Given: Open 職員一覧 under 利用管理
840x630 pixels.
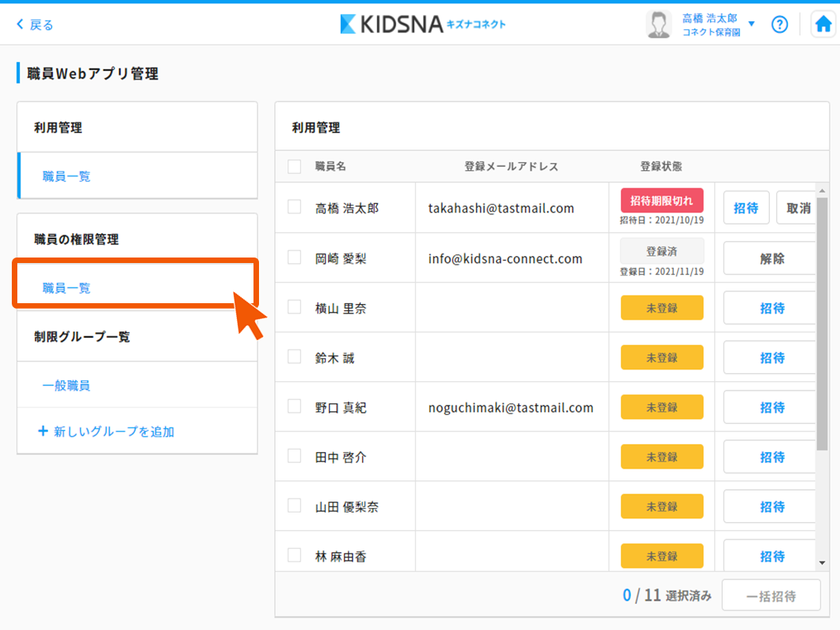Looking at the screenshot, I should point(67,176).
